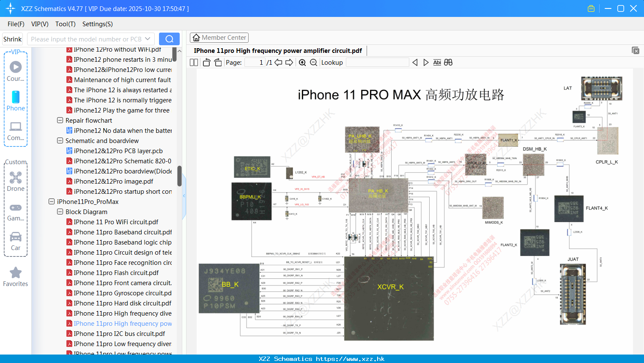The image size is (644, 363).
Task: Click the blue search button
Action: coord(169,39)
